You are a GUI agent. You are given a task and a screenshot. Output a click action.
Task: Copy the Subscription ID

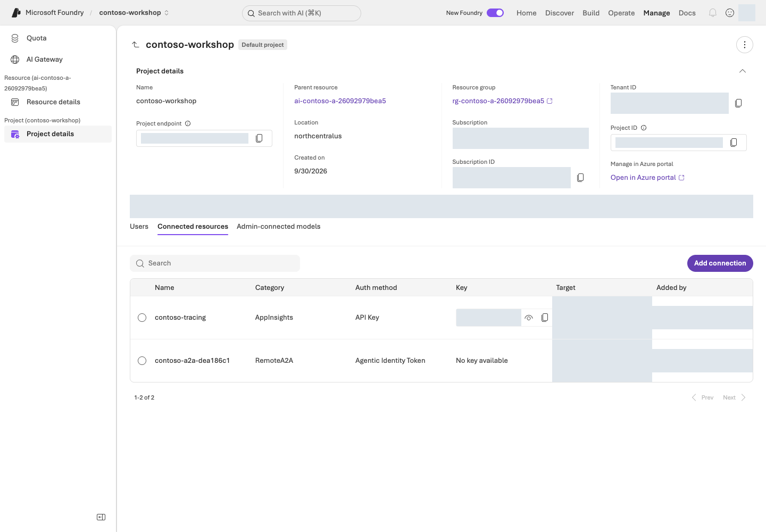pyautogui.click(x=580, y=178)
